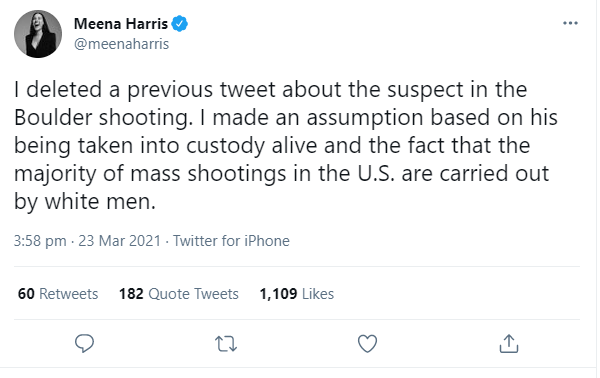Open the 182 Quote Tweets list

pos(179,294)
